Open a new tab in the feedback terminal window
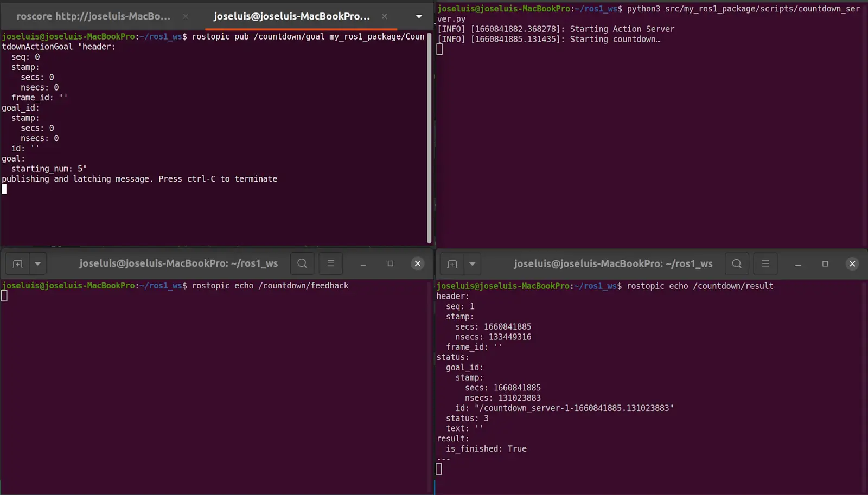Screen dimensions: 868x495 [x=18, y=263]
